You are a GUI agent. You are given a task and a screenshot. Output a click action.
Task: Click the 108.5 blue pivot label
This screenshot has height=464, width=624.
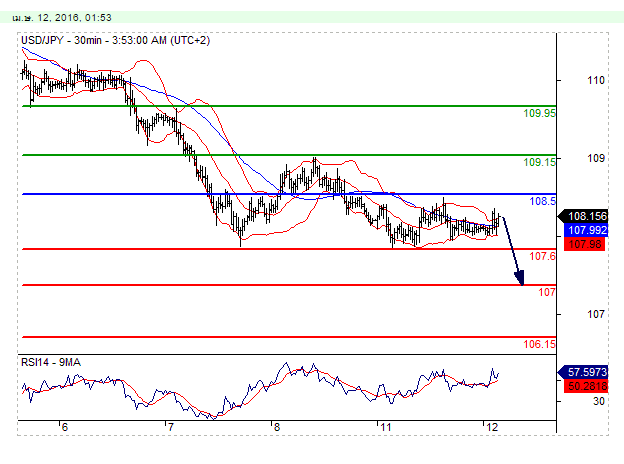[x=542, y=201]
